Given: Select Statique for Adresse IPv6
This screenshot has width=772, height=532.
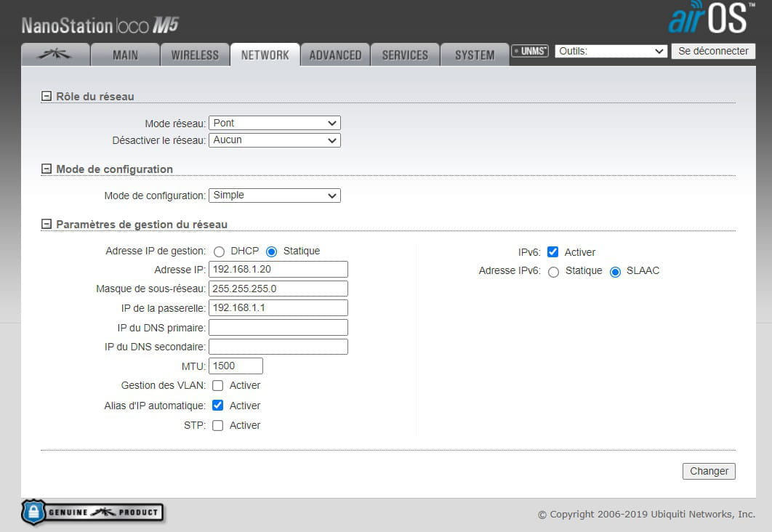Looking at the screenshot, I should [x=553, y=272].
